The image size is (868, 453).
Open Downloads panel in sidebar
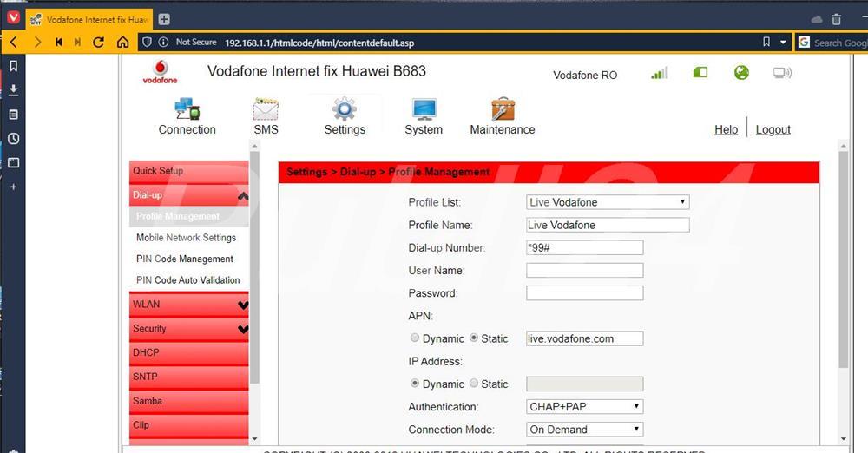(x=14, y=89)
